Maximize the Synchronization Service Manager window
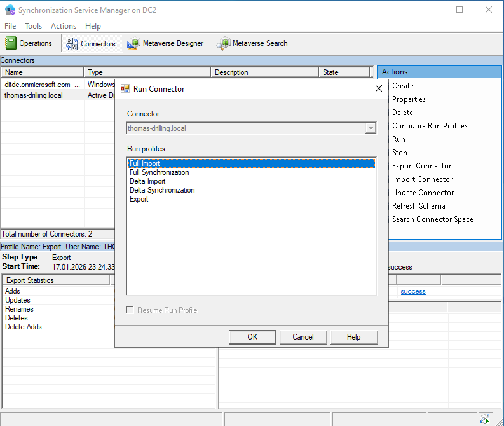504x426 pixels. (x=460, y=10)
